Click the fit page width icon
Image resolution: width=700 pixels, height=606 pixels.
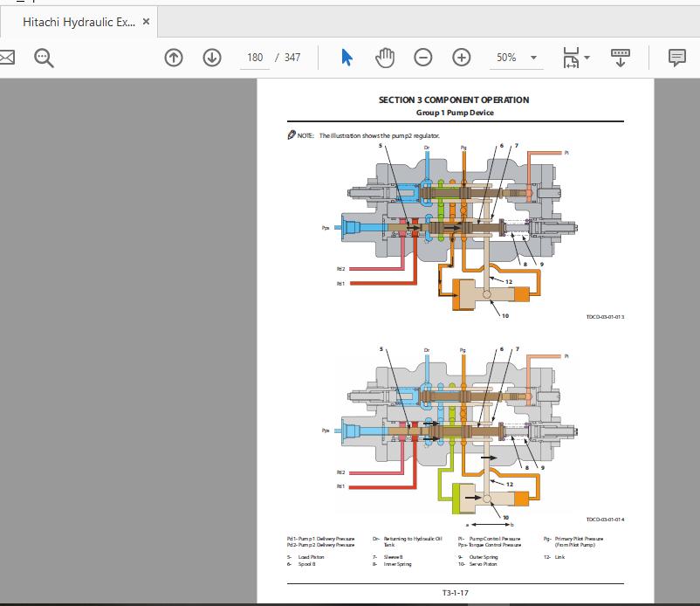coord(571,58)
